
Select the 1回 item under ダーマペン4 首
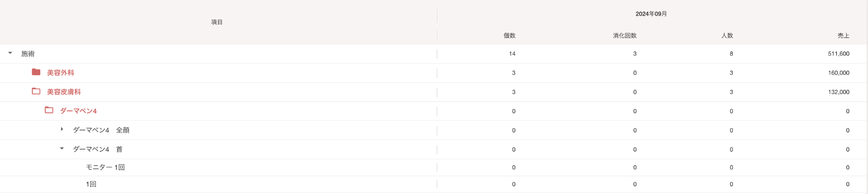coord(91,184)
